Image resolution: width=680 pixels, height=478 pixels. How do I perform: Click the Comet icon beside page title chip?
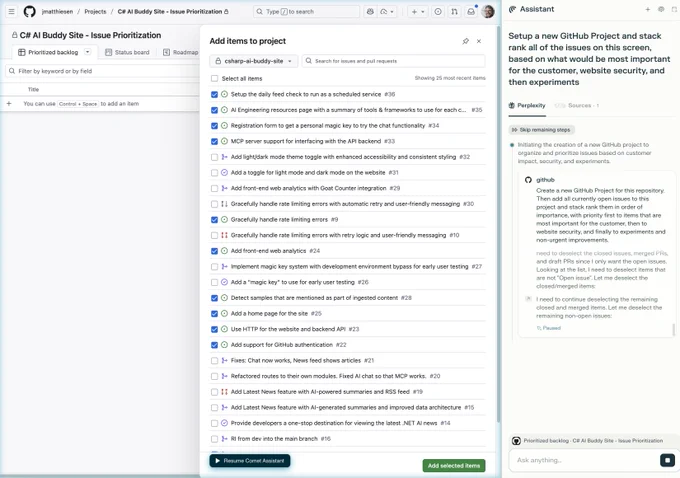pyautogui.click(x=516, y=441)
